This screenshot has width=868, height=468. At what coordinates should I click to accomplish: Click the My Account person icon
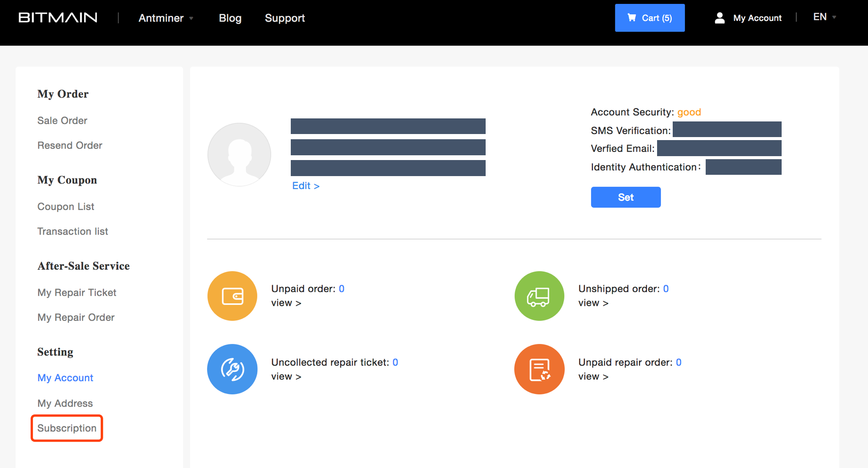point(720,18)
